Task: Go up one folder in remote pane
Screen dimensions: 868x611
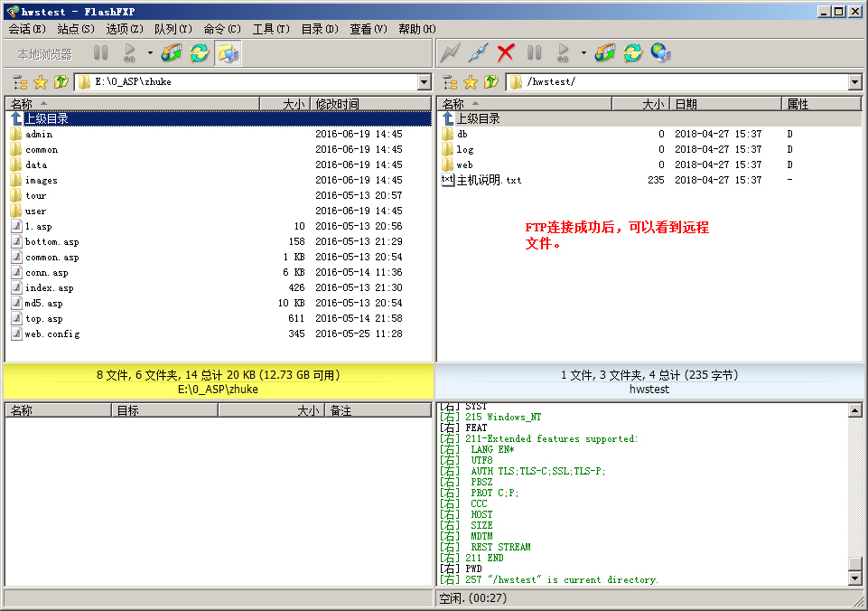Action: pyautogui.click(x=491, y=82)
